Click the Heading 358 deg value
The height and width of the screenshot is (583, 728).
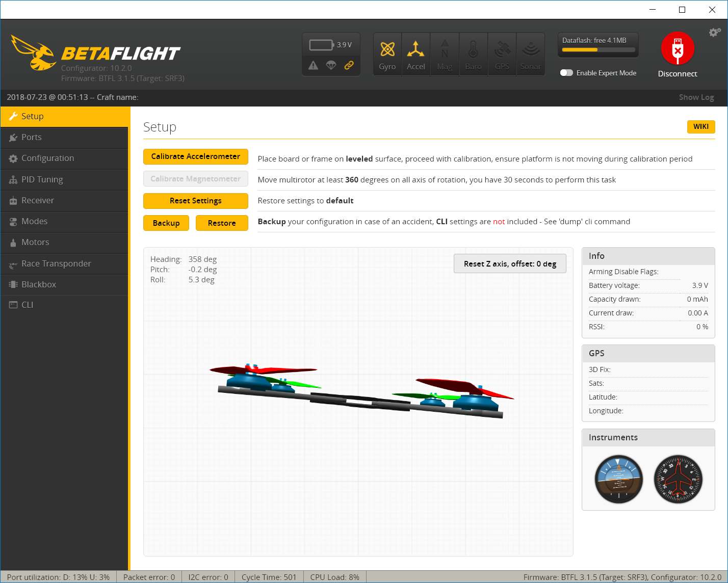[202, 259]
